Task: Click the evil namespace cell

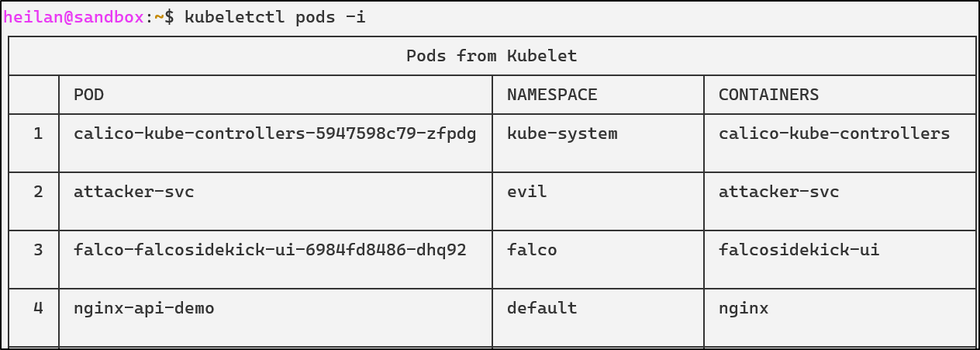Action: [x=526, y=192]
